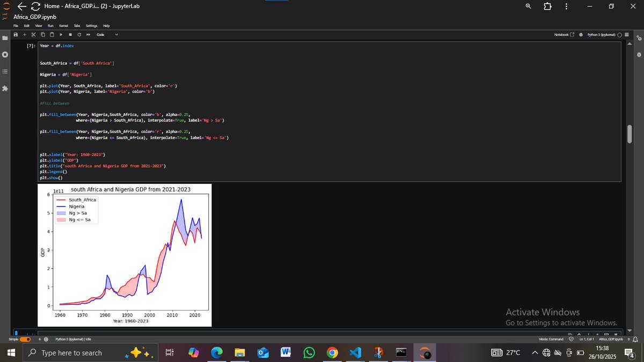Image resolution: width=644 pixels, height=362 pixels.
Task: Save the notebook using the save icon
Action: click(x=16, y=34)
